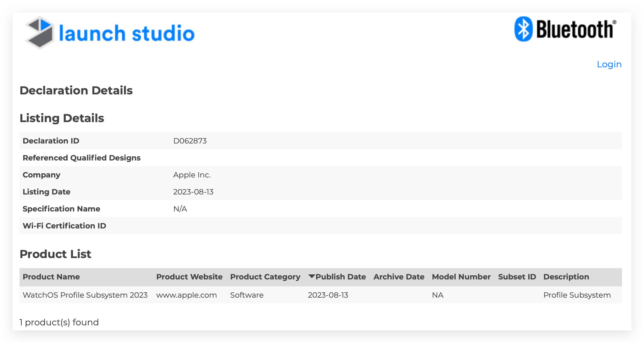
Task: Click the Product List heading
Action: [x=55, y=254]
